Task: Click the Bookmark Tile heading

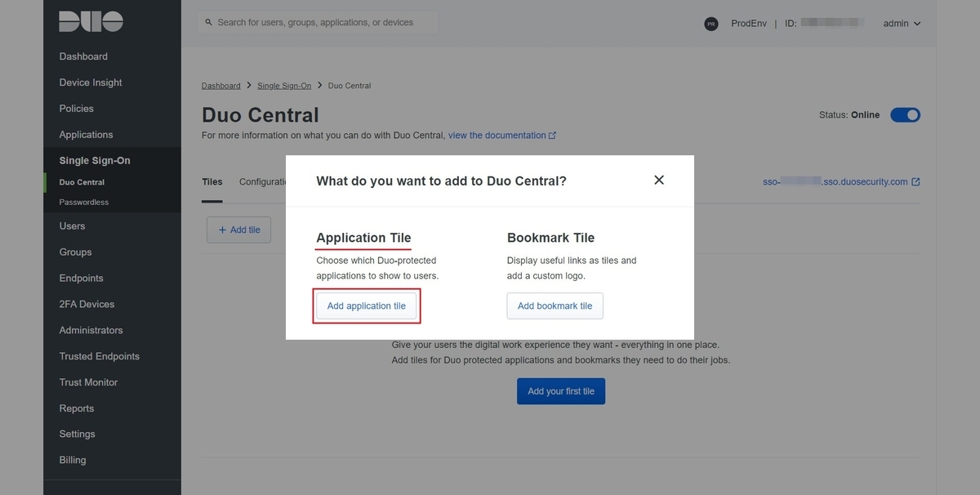Action: pyautogui.click(x=550, y=239)
